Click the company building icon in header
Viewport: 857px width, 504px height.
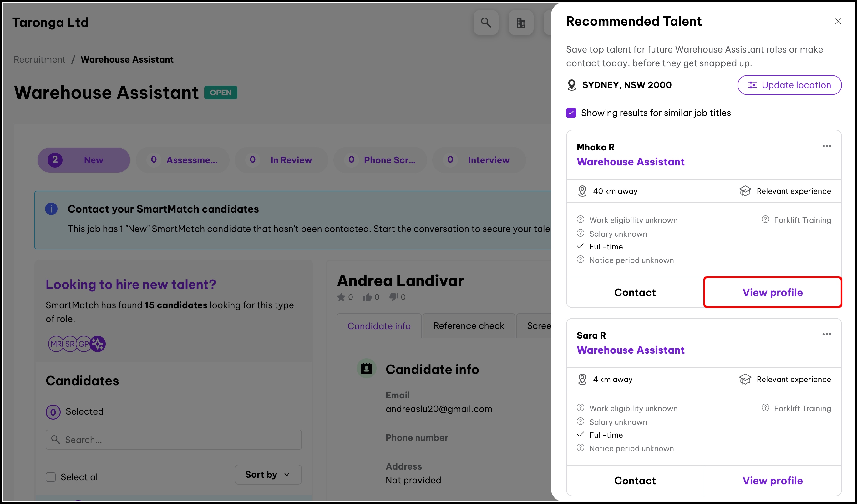521,23
